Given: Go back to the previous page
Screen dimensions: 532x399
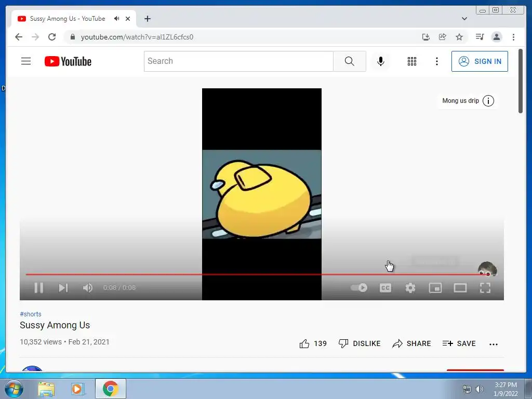Looking at the screenshot, I should point(19,37).
